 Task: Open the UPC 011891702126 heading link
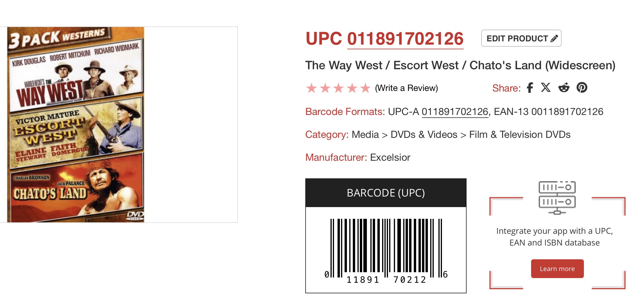[x=405, y=39]
